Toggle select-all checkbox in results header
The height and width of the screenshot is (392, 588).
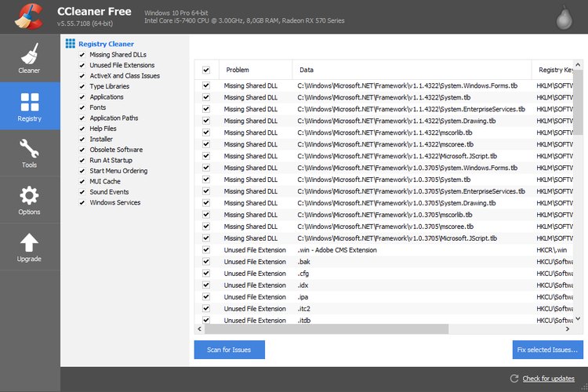pos(206,70)
